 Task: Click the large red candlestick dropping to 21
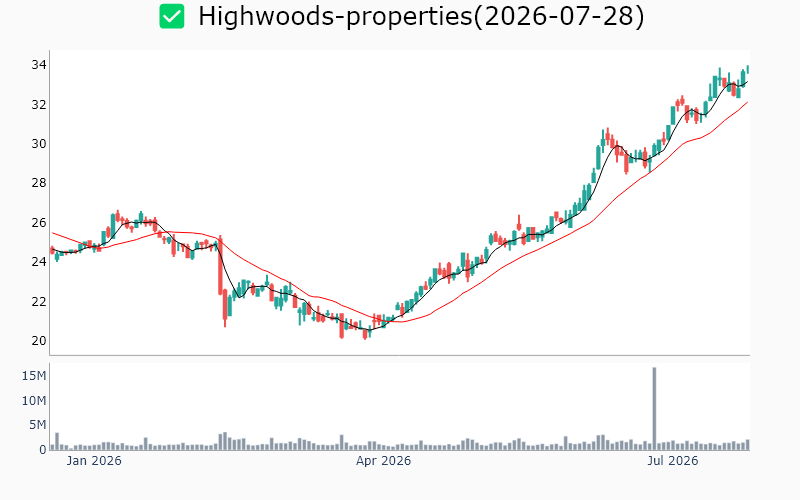(220, 265)
